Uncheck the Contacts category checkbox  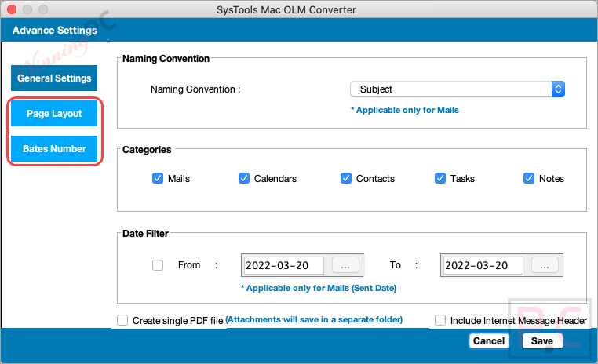click(x=346, y=178)
